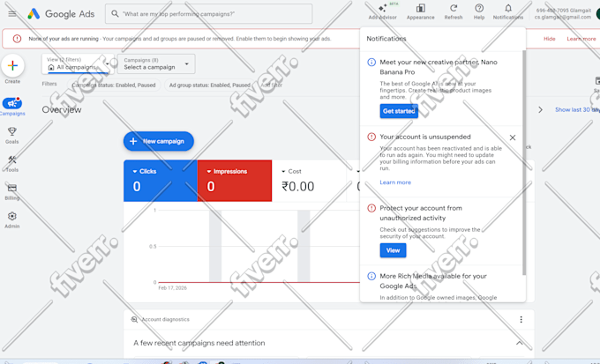Open the Select a campaign dropdown
Image resolution: width=600 pixels, height=364 pixels.
click(156, 63)
